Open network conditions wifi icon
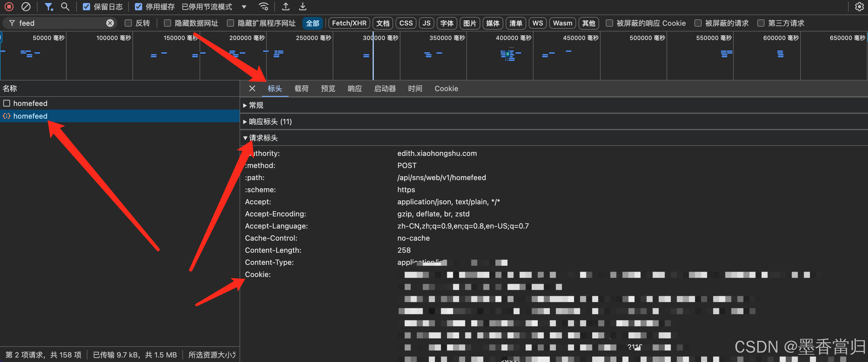868x362 pixels. click(x=263, y=6)
